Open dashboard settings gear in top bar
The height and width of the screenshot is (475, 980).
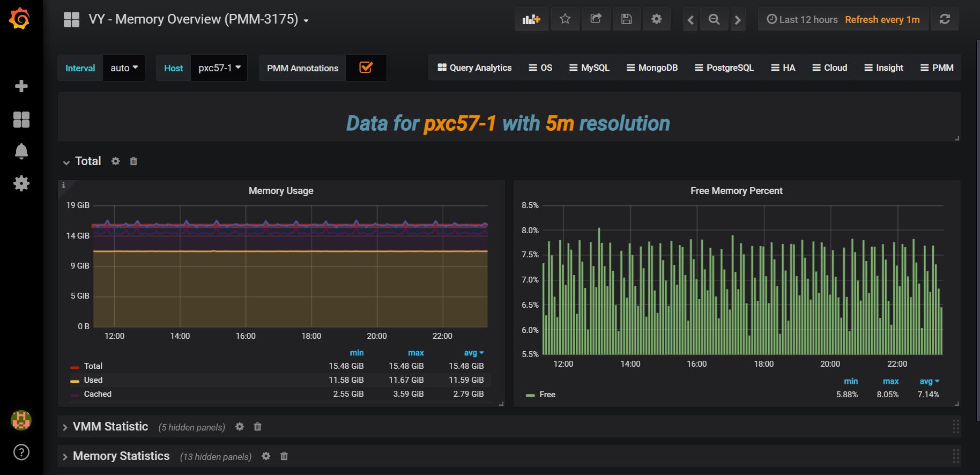coord(656,20)
